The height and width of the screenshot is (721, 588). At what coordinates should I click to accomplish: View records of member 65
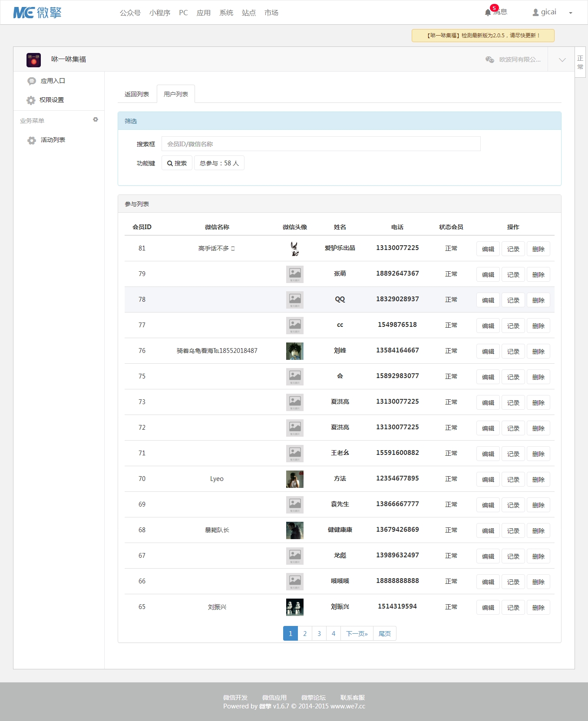point(513,608)
